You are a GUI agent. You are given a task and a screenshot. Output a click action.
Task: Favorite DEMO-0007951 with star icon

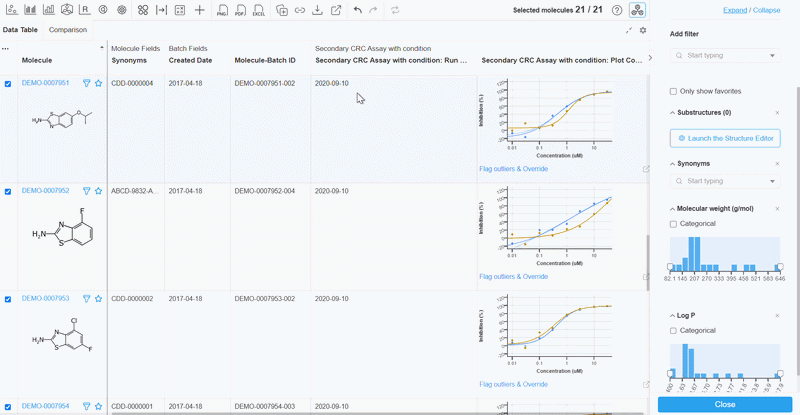pyautogui.click(x=98, y=83)
